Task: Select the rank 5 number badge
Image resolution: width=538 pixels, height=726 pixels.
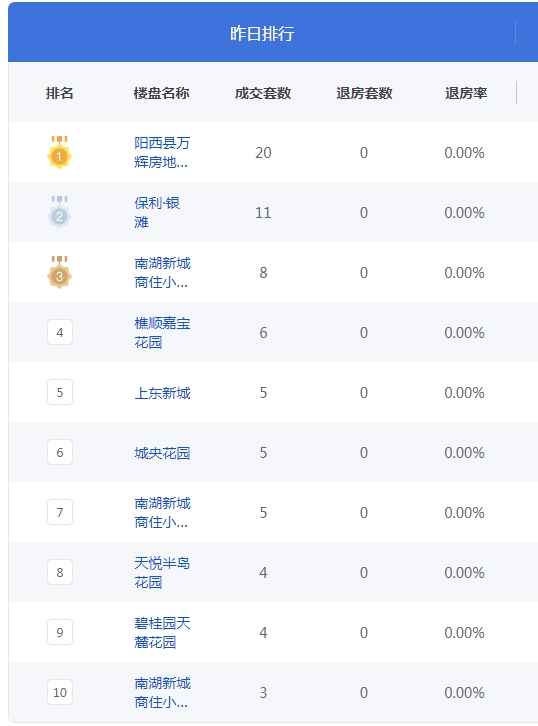Action: [60, 392]
